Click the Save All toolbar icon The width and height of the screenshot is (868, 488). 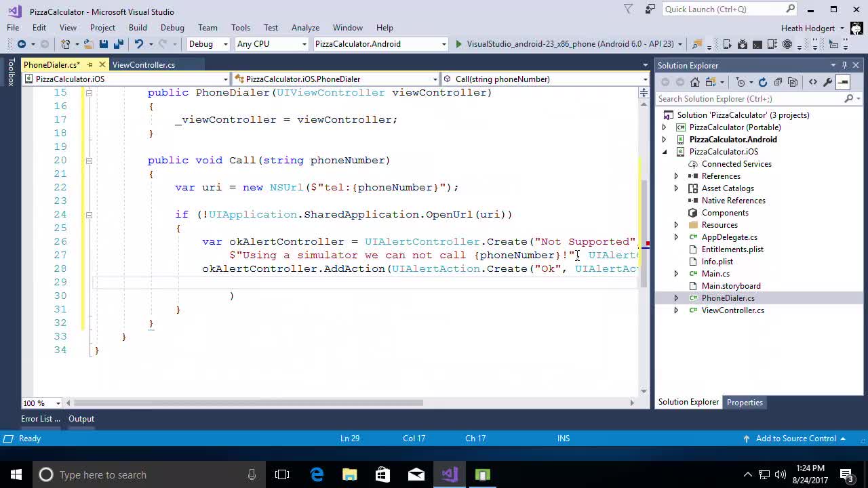(x=119, y=43)
